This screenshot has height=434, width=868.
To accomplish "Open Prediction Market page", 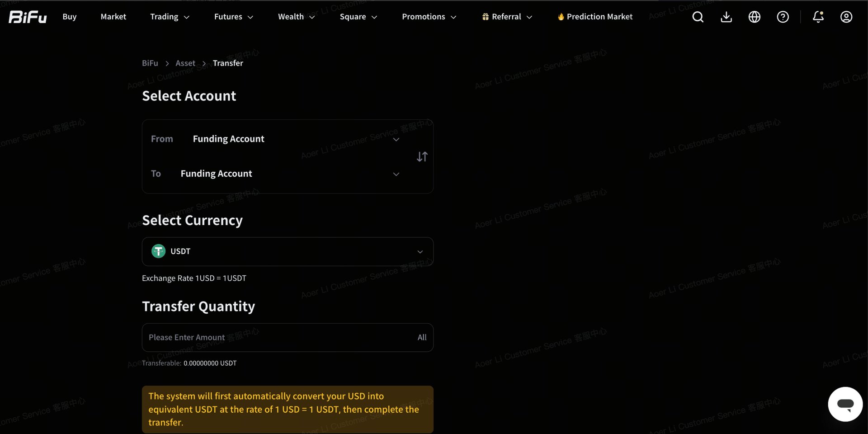I will pos(595,17).
